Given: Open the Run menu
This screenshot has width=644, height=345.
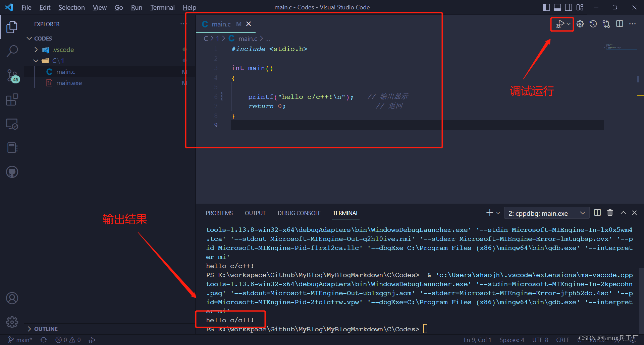Looking at the screenshot, I should pos(137,7).
